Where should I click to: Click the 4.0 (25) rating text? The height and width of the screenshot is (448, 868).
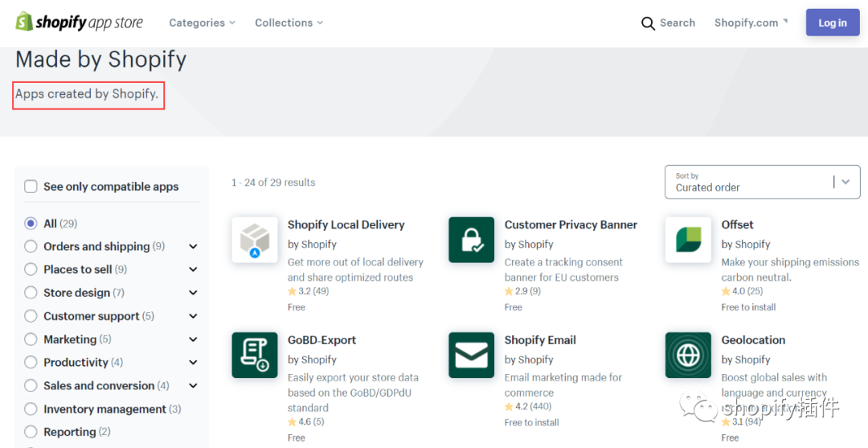click(747, 291)
